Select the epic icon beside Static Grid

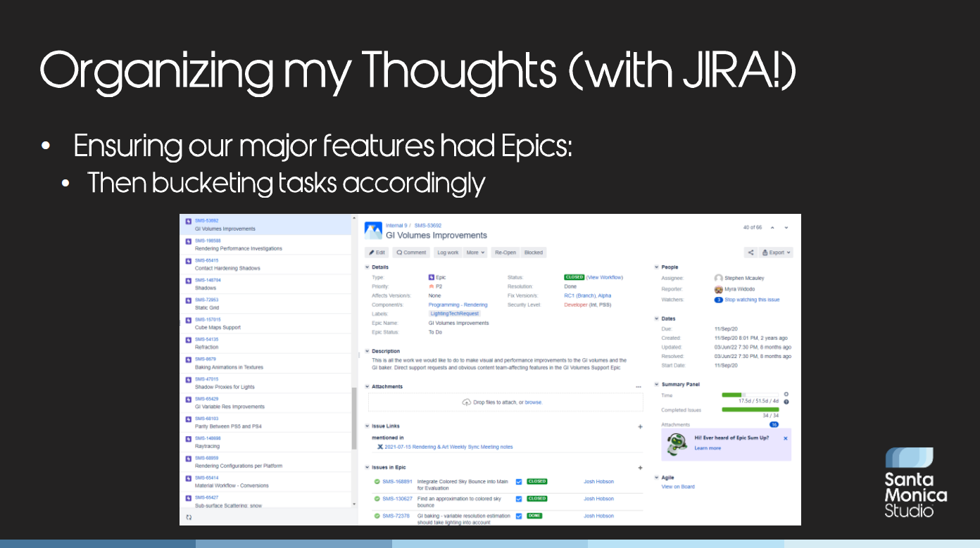188,300
